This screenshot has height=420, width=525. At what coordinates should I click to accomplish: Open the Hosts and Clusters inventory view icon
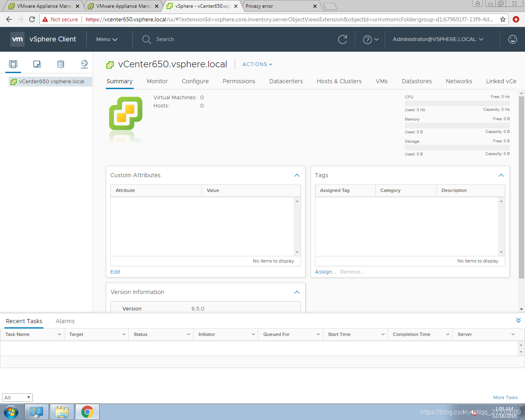[x=13, y=64]
